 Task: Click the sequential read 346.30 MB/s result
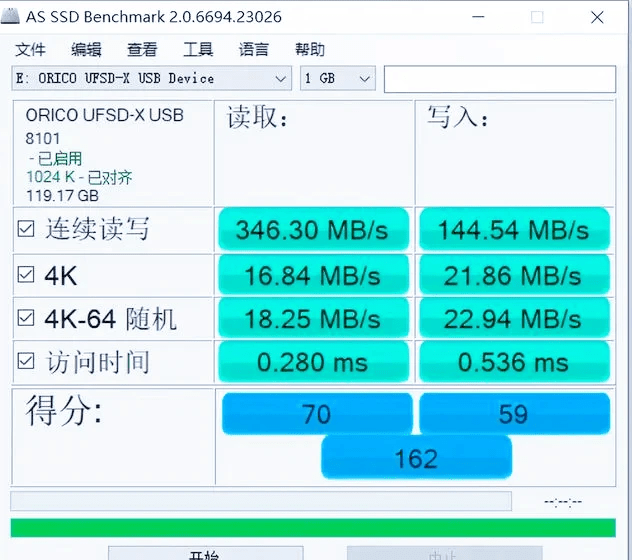point(312,230)
